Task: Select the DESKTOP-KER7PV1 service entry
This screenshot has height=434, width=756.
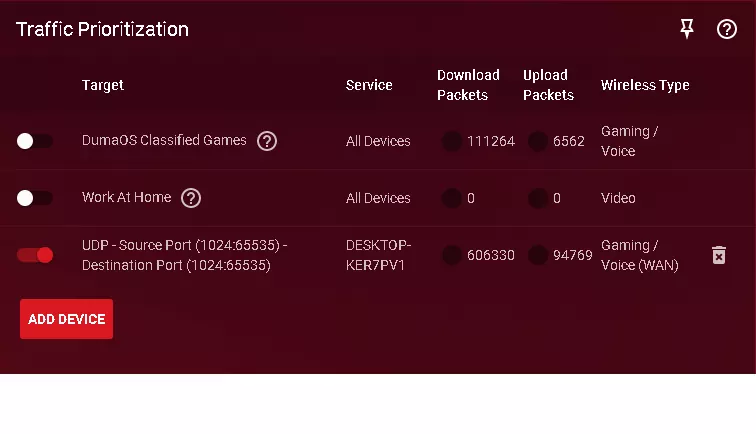Action: pyautogui.click(x=378, y=255)
